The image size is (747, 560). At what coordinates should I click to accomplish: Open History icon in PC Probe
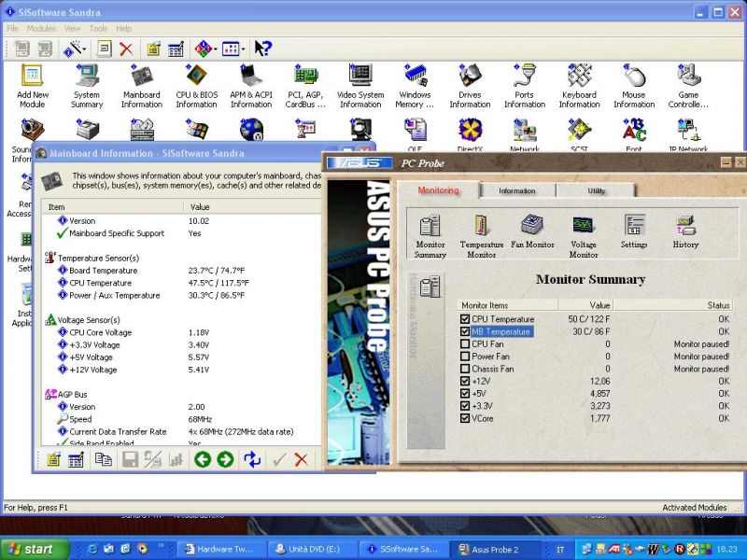[x=685, y=231]
